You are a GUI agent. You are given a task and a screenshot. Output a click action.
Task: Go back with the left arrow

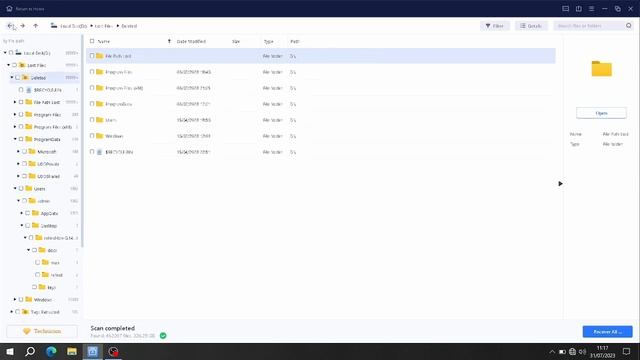[10, 26]
